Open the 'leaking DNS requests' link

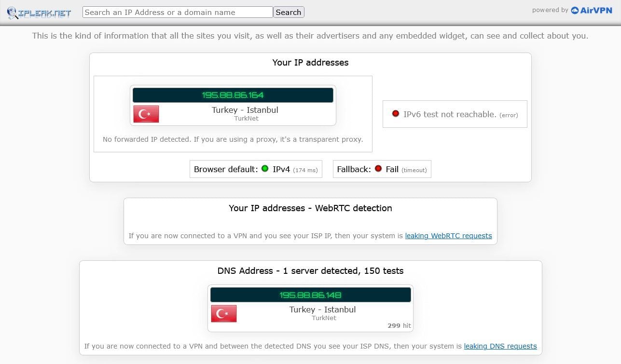point(500,346)
